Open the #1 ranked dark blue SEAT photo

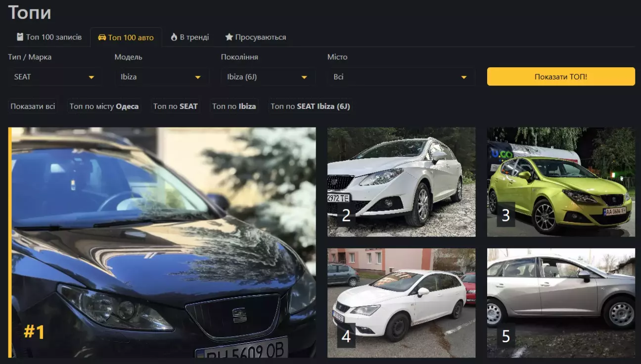point(162,242)
